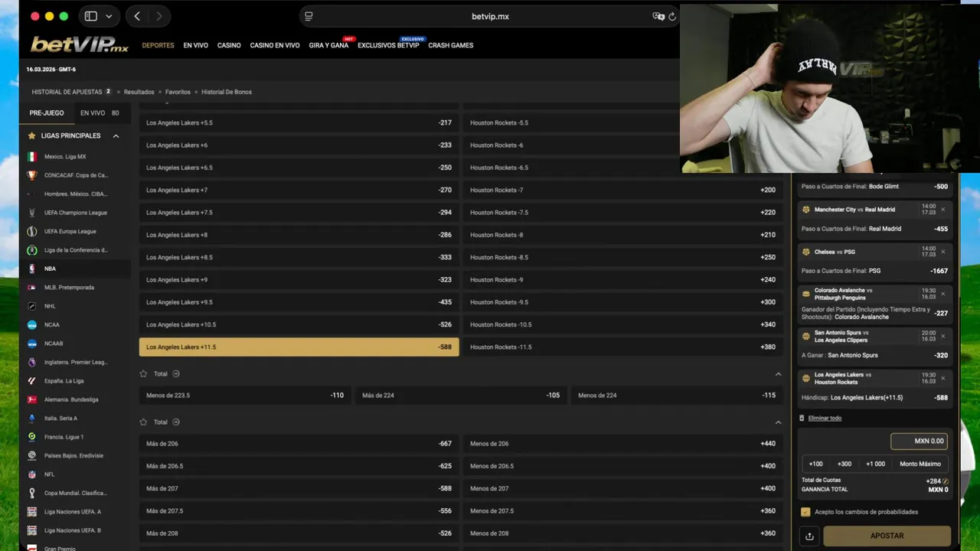Select the Inglaterra Premier League icon
This screenshot has width=980, height=551.
pos(31,362)
